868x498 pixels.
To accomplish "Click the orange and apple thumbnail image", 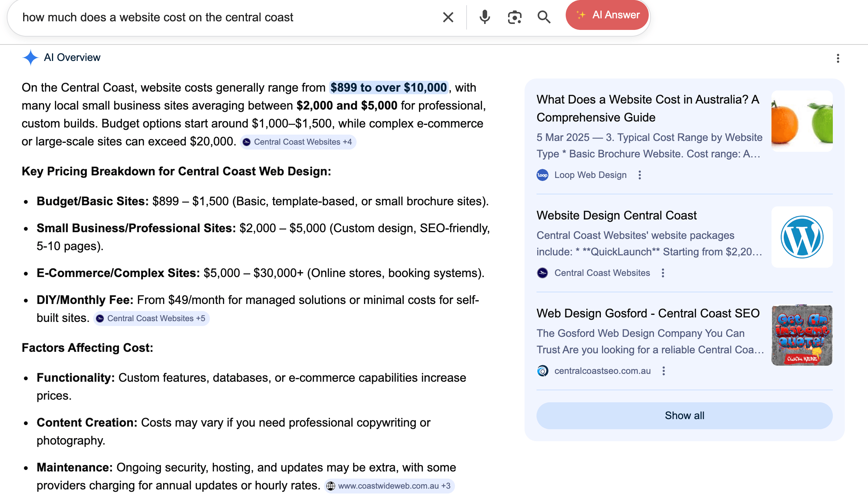I will click(x=802, y=121).
